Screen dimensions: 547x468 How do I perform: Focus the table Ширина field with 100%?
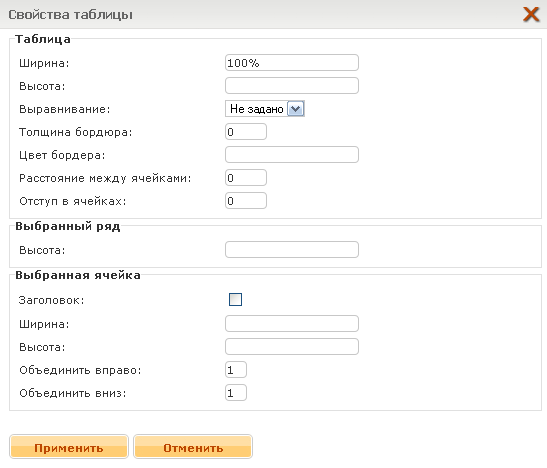[x=292, y=63]
